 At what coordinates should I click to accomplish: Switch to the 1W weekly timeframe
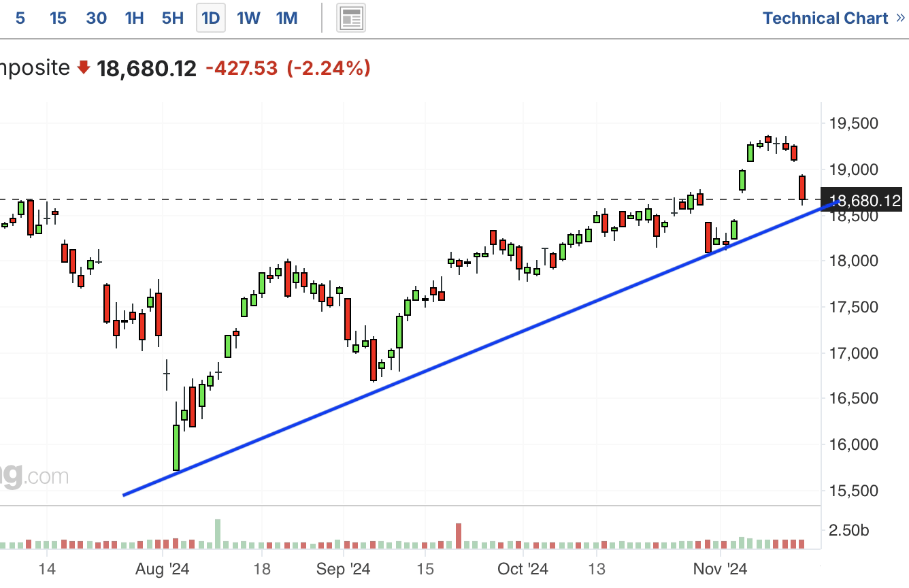[x=249, y=18]
